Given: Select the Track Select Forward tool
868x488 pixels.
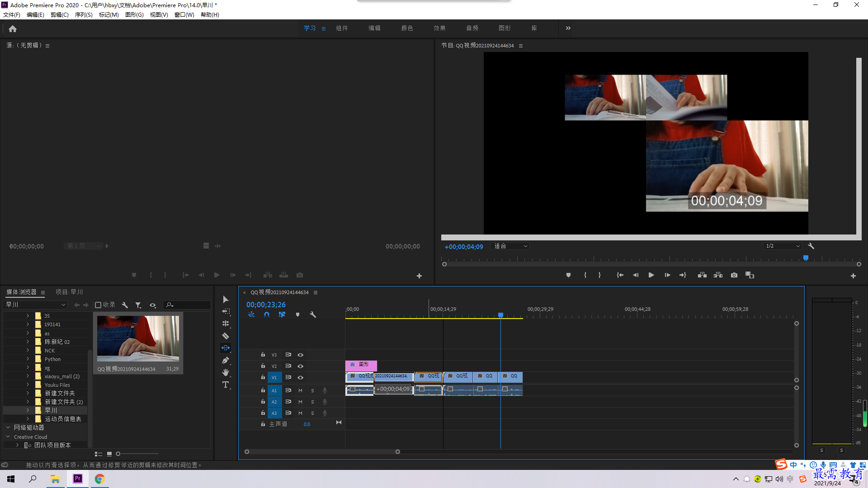Looking at the screenshot, I should tap(226, 311).
